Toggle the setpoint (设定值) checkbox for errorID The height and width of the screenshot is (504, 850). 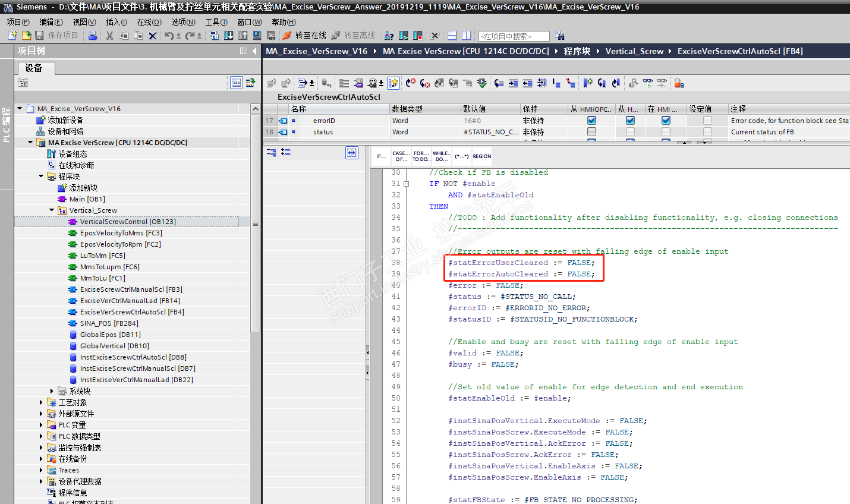tap(707, 121)
